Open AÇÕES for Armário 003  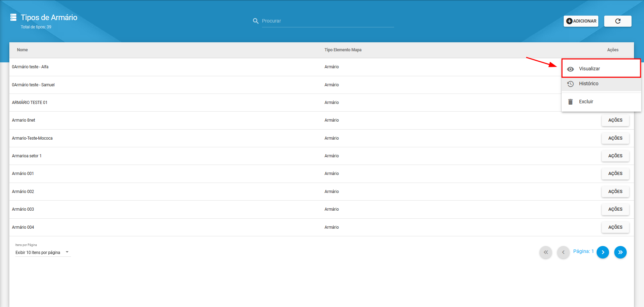click(615, 209)
